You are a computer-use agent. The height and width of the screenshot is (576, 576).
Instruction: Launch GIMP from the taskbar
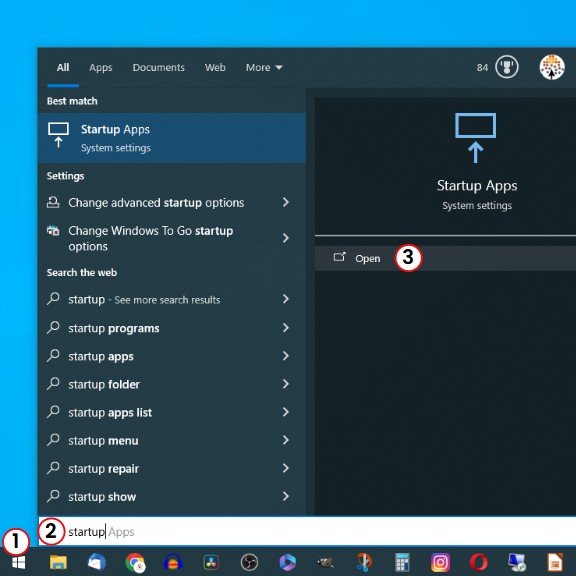tap(325, 562)
